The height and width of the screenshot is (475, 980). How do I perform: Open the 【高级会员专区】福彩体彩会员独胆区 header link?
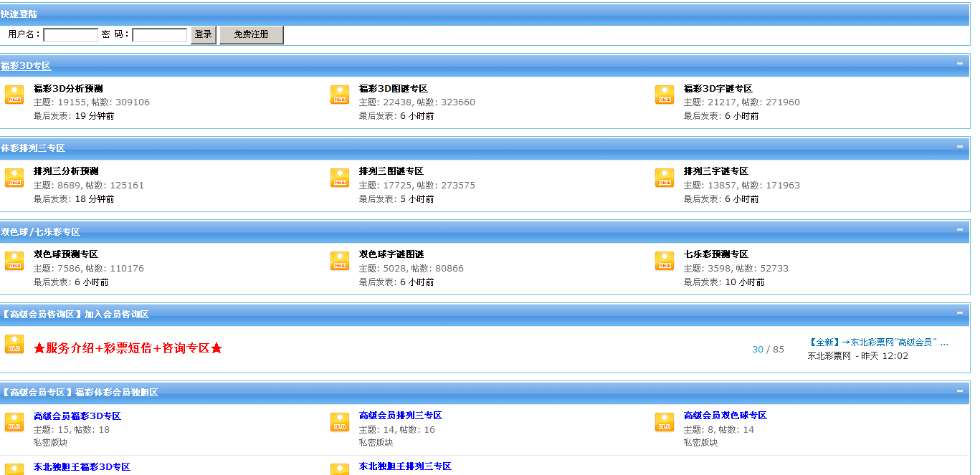coord(80,393)
